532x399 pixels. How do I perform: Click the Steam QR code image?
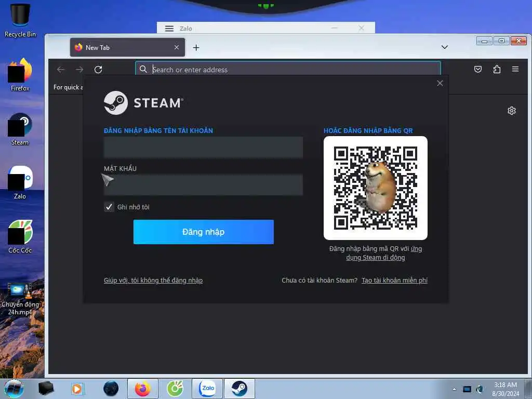(x=376, y=188)
